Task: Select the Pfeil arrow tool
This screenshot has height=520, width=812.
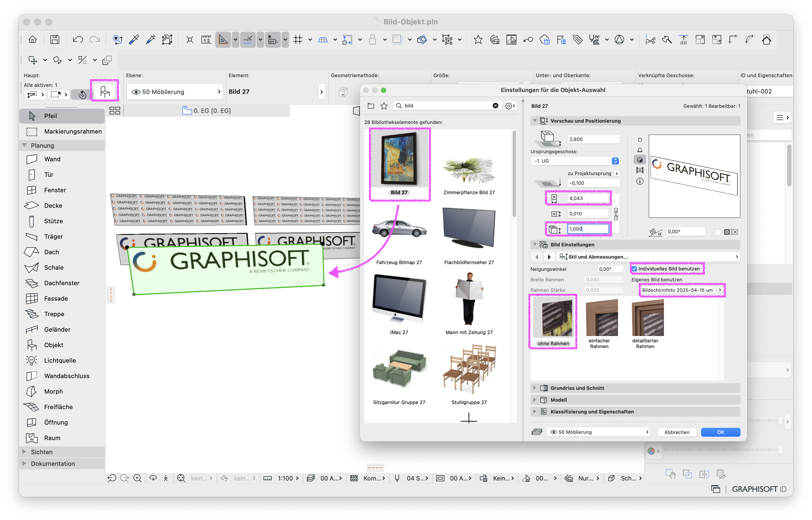Action: [x=61, y=116]
